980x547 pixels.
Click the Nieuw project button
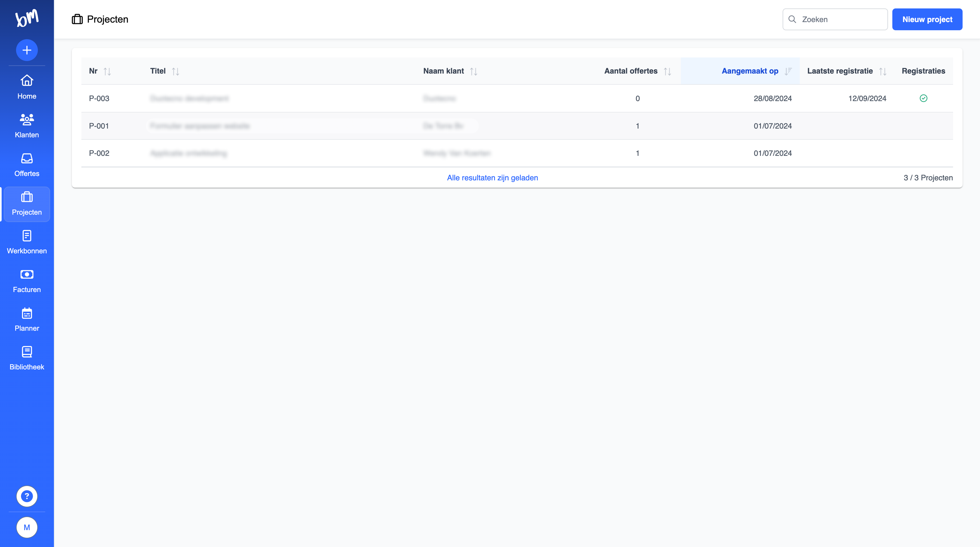pos(927,19)
